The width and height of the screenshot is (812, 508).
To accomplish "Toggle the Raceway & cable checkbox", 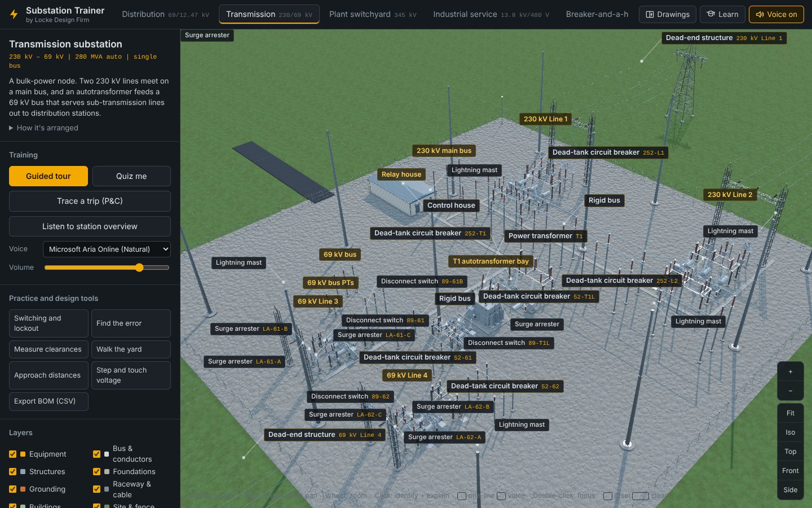I will [96, 489].
